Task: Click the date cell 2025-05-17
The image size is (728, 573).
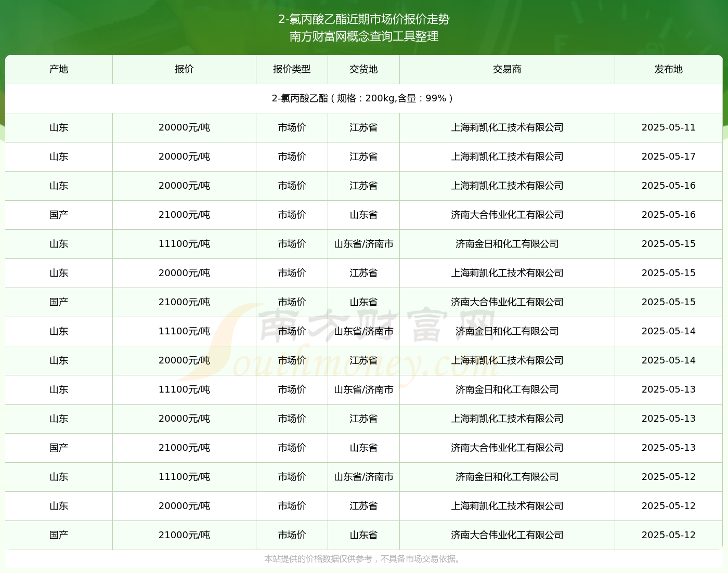Action: coord(668,157)
